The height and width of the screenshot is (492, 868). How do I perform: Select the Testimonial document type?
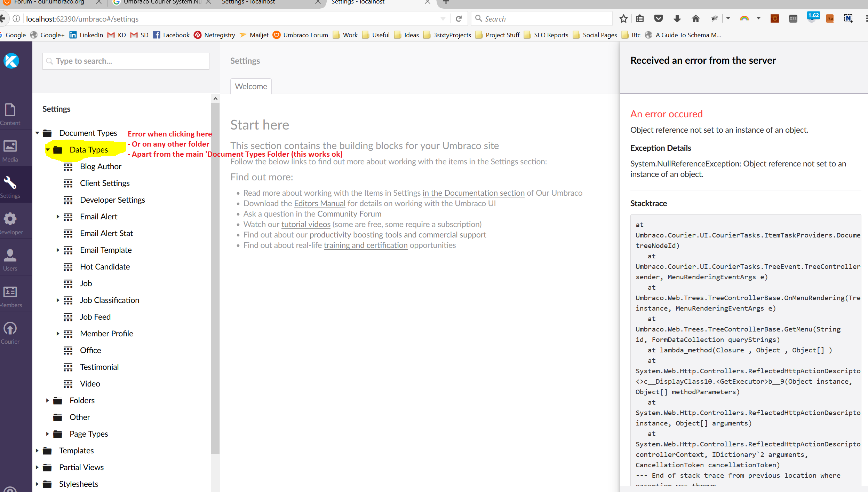coord(99,367)
